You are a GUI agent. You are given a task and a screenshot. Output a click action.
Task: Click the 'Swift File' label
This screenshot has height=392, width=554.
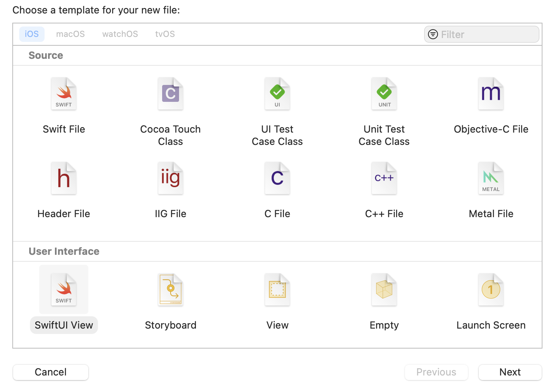[x=64, y=129]
